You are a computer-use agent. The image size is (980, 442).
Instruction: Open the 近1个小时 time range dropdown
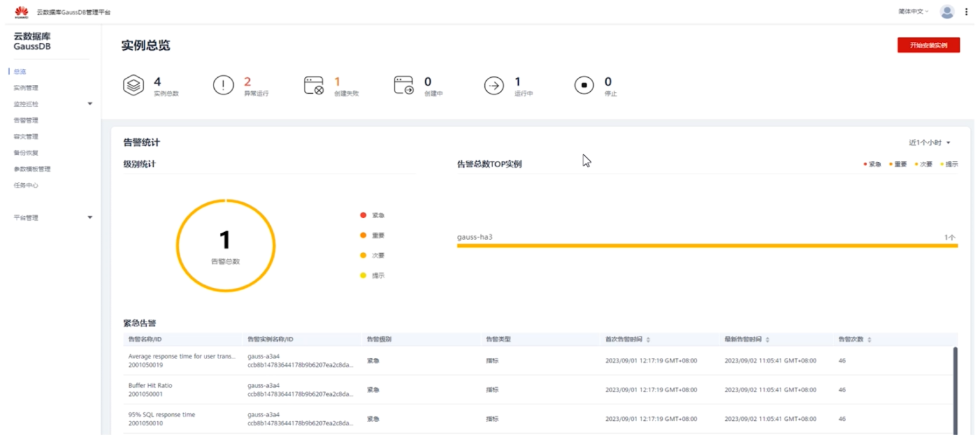(930, 143)
